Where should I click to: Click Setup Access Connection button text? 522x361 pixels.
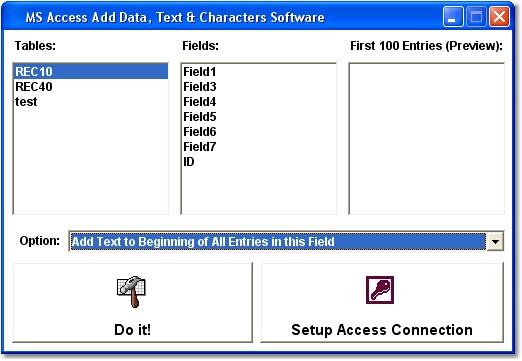pos(382,330)
